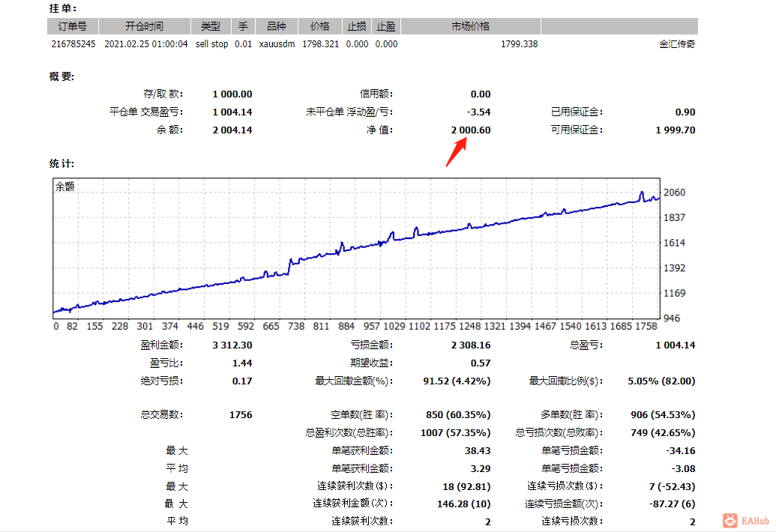Click the 余额 label in the chart
The width and height of the screenshot is (776, 532).
coord(64,187)
